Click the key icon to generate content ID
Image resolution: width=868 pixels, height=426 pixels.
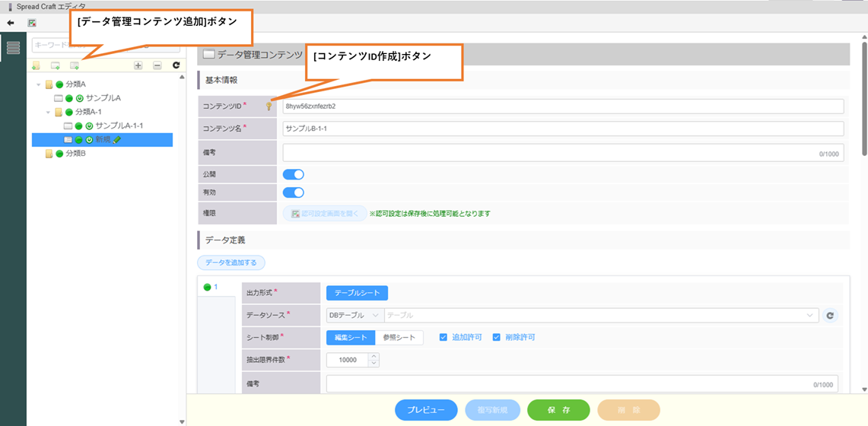[268, 106]
